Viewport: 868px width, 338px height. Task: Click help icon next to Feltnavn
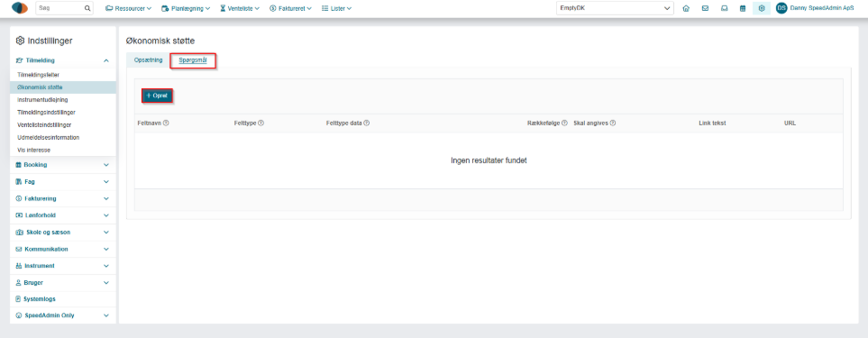pos(166,123)
